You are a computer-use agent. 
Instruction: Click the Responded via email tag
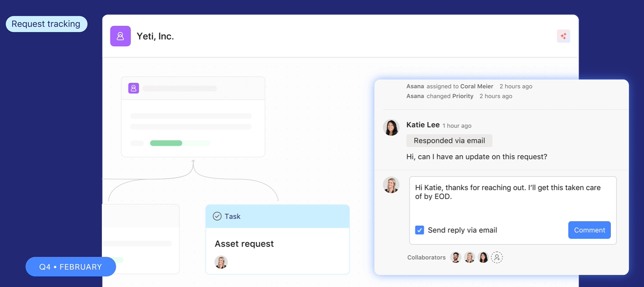(449, 141)
